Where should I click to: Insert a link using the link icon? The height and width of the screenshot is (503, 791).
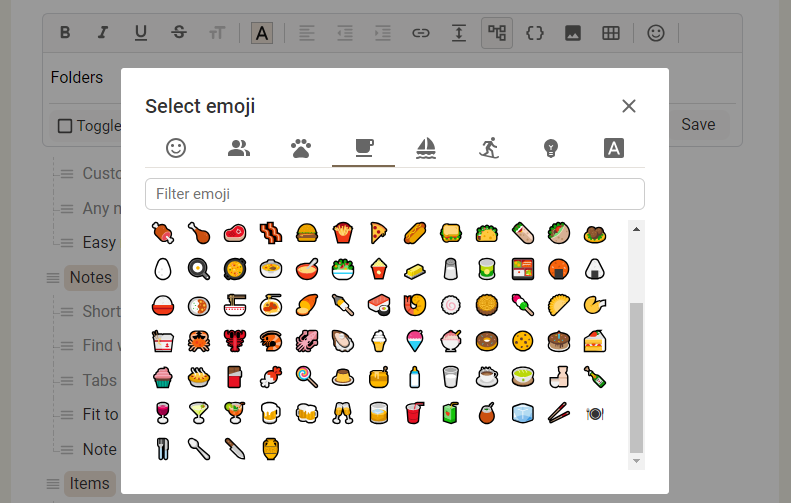[421, 33]
